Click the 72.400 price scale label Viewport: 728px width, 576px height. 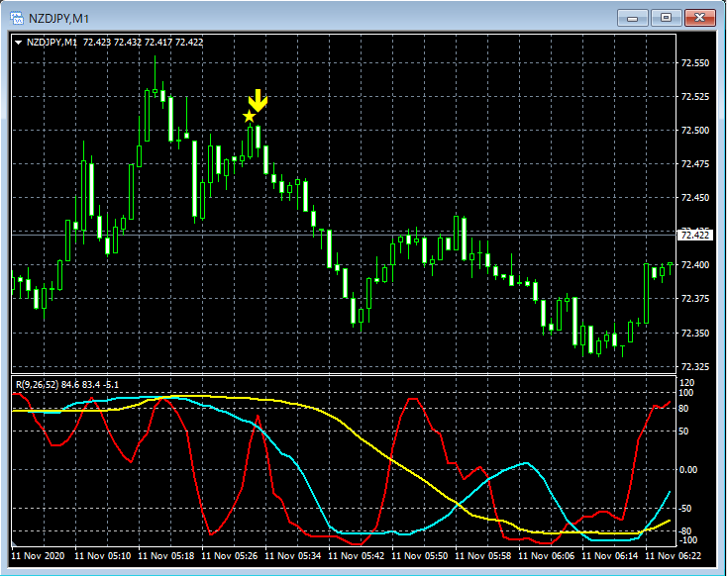[695, 265]
